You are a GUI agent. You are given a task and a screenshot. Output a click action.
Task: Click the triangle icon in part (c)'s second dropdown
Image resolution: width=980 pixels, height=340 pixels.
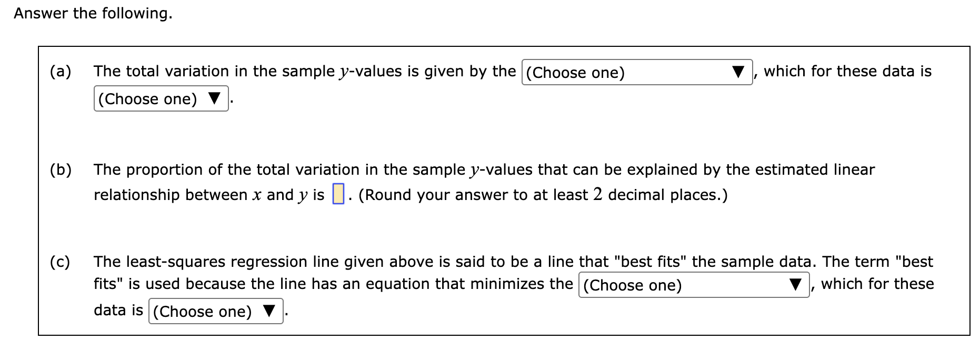270,311
